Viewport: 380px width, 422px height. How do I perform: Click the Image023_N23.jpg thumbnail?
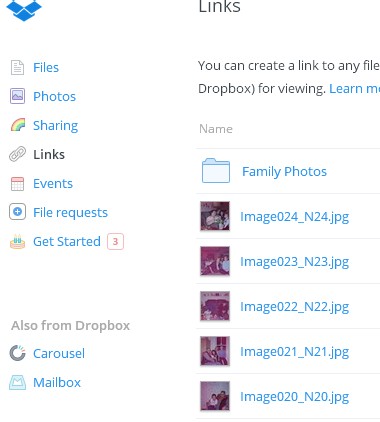coord(215,261)
